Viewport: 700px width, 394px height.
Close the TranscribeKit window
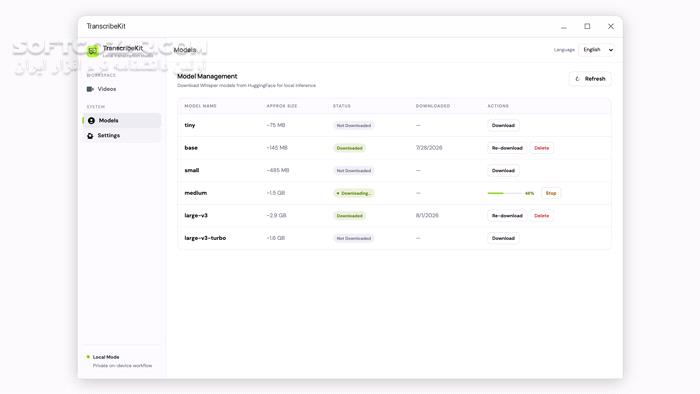pos(611,26)
